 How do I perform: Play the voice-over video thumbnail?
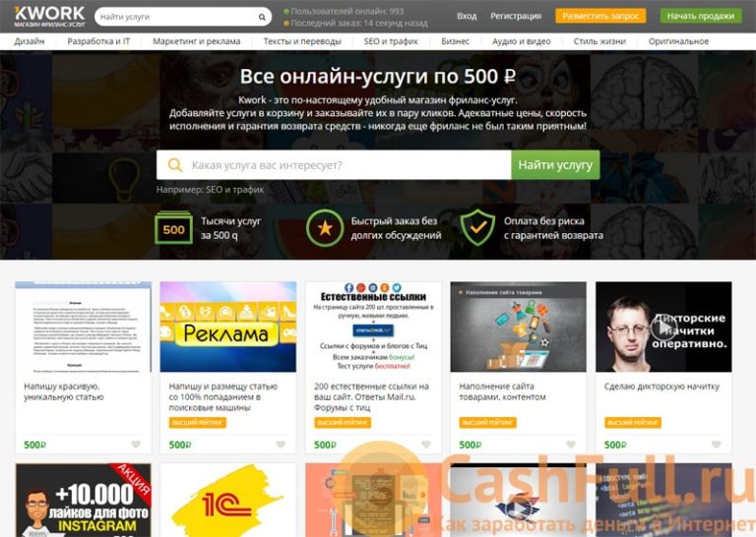click(663, 327)
